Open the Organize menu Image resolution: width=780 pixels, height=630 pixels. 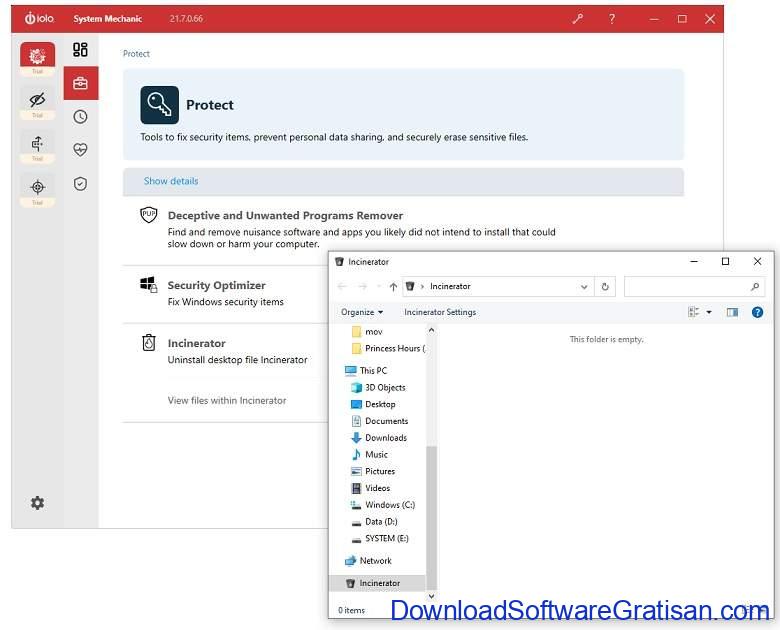coord(362,312)
